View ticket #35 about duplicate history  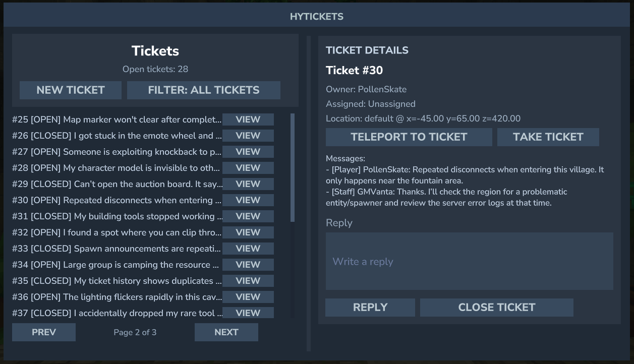(248, 281)
